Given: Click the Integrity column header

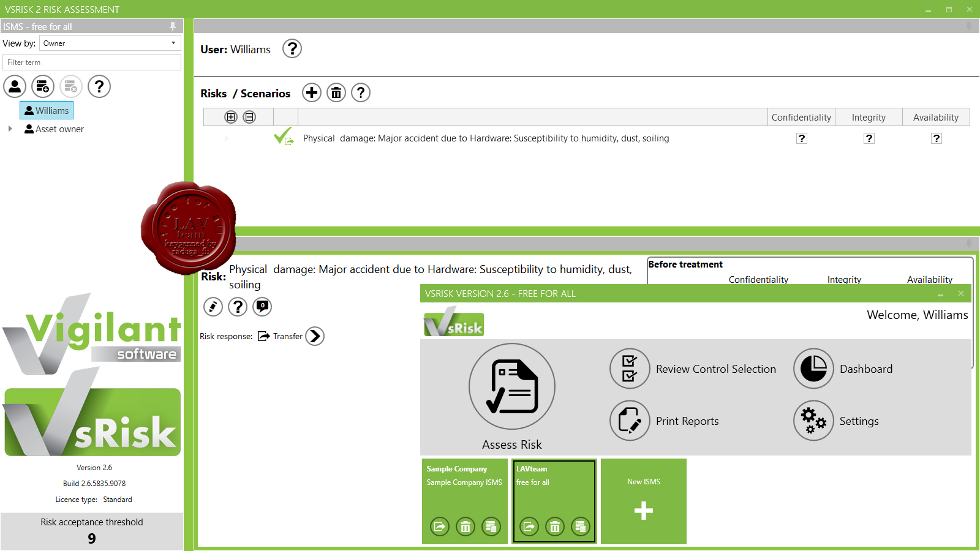Looking at the screenshot, I should tap(869, 118).
